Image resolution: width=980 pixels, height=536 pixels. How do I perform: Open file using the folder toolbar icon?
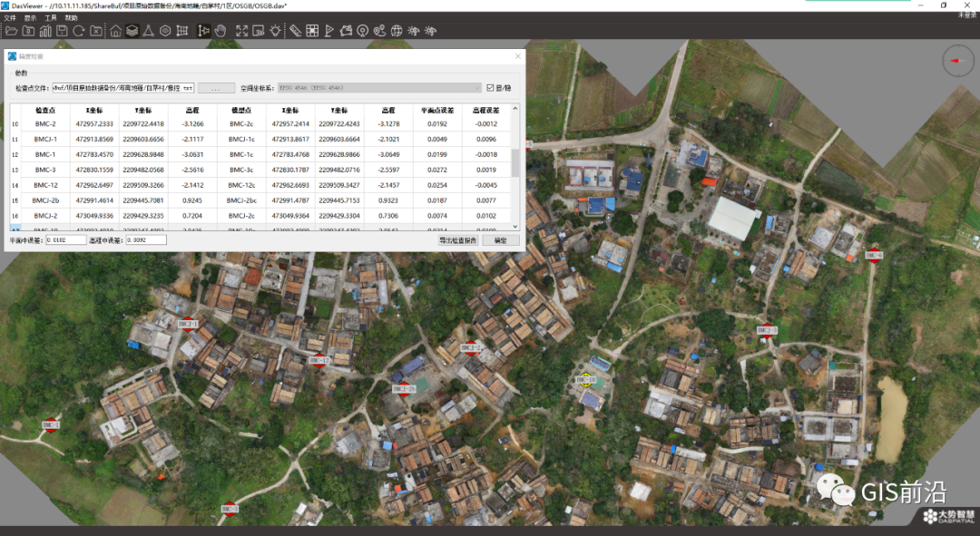coord(11,31)
